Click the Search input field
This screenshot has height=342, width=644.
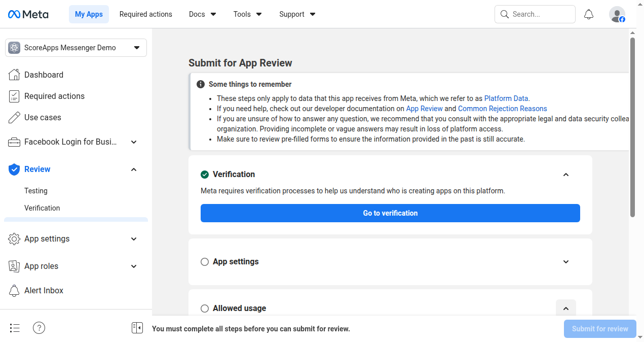pyautogui.click(x=535, y=14)
